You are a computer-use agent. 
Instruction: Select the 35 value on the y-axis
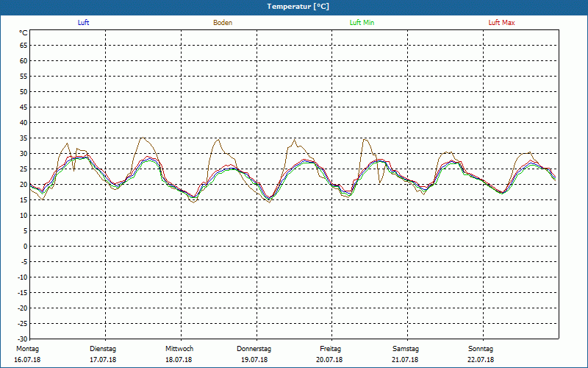(x=24, y=138)
